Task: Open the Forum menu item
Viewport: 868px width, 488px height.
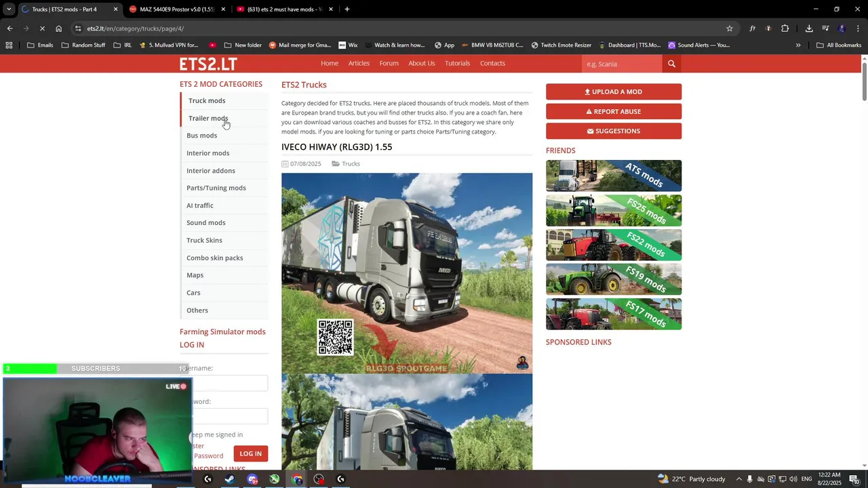Action: pyautogui.click(x=389, y=63)
